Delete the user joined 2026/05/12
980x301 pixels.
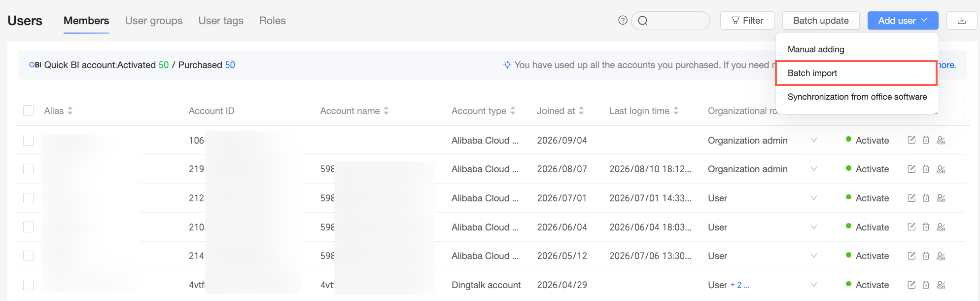(x=926, y=256)
